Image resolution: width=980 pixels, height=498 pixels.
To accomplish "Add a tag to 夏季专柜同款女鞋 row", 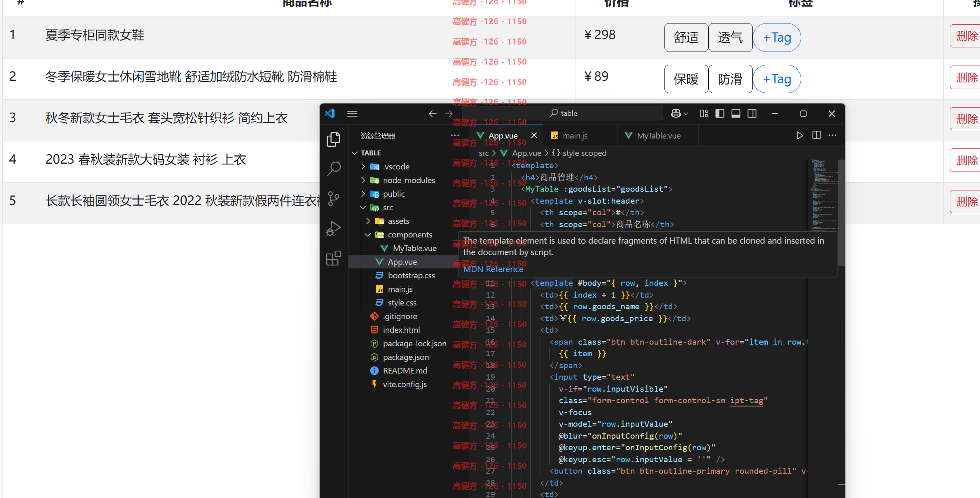I will [x=777, y=38].
